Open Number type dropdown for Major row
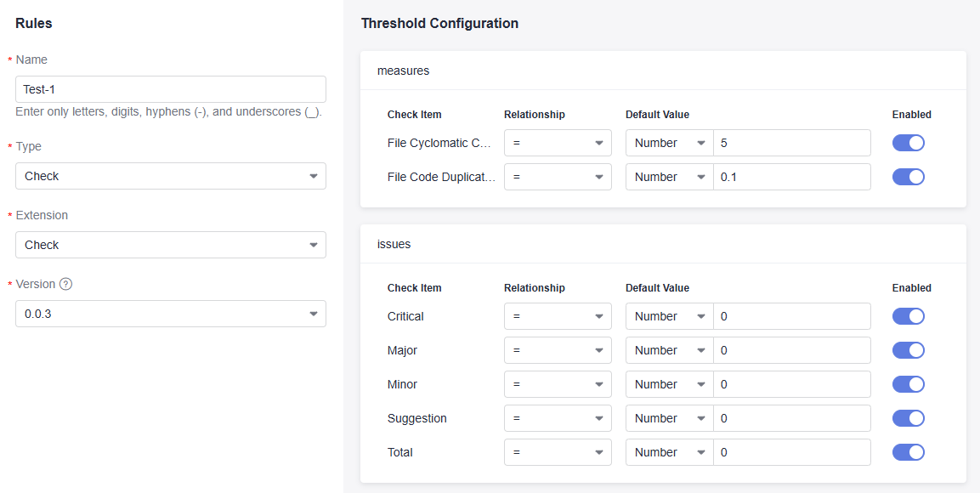 pyautogui.click(x=670, y=350)
